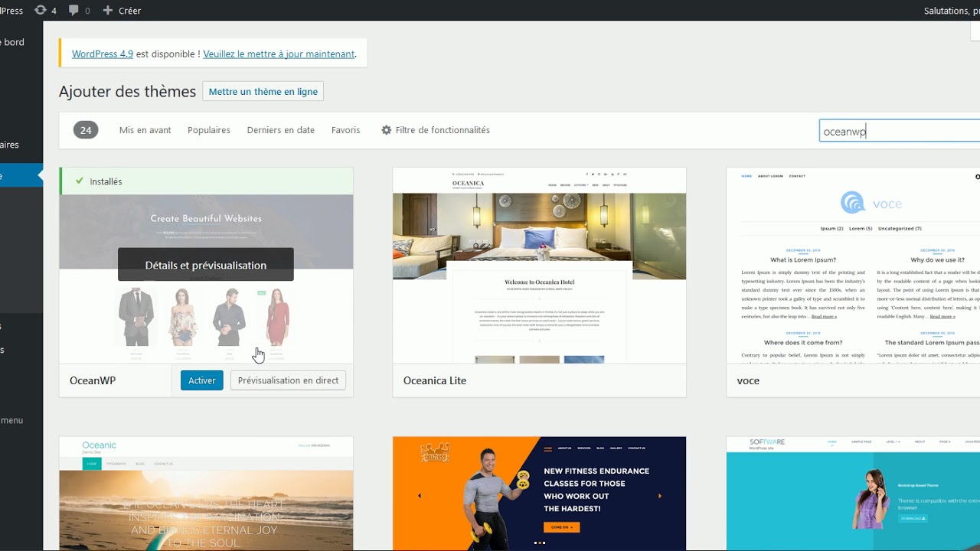Click the theme search field containing oceanwp

coord(900,131)
